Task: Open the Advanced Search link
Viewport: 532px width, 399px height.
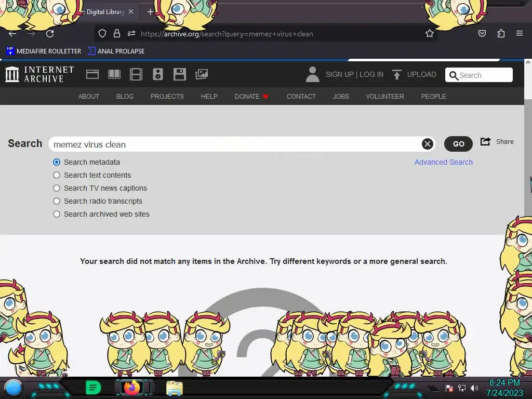Action: coord(444,162)
